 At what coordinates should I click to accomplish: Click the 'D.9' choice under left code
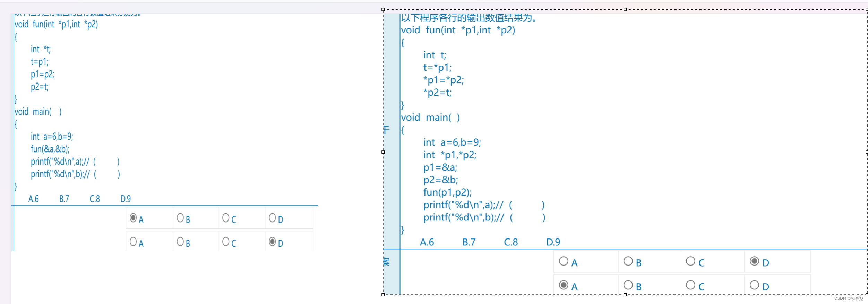pos(126,199)
